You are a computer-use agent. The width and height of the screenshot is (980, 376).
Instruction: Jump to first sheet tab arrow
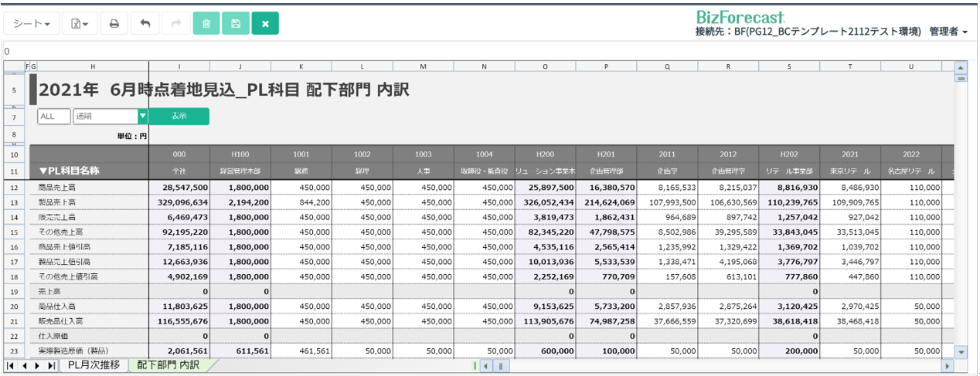coord(11,365)
